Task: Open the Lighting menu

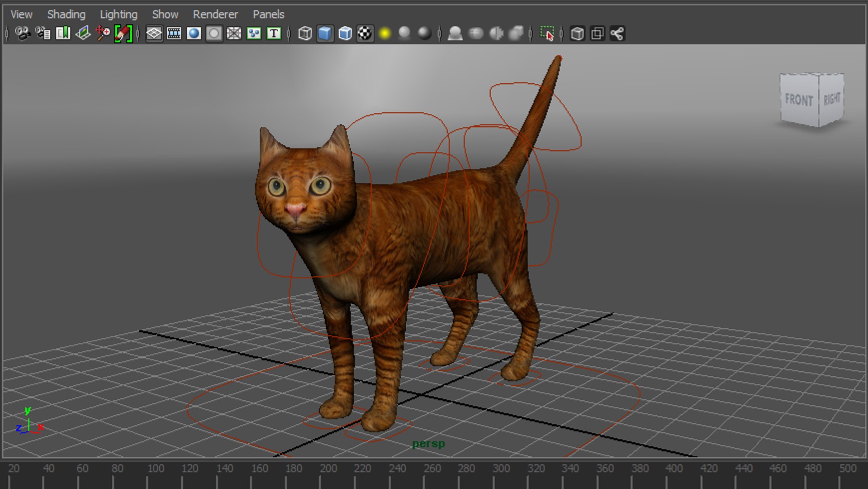Action: pyautogui.click(x=119, y=14)
